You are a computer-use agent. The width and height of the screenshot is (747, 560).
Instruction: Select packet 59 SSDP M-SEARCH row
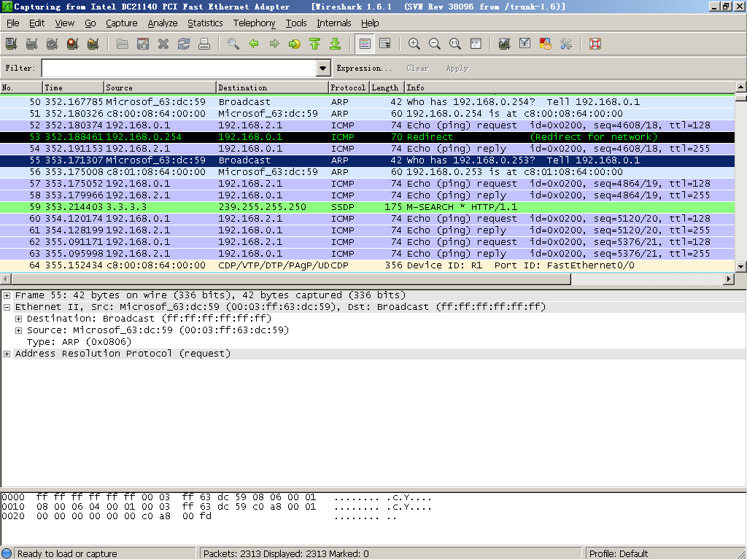(368, 207)
